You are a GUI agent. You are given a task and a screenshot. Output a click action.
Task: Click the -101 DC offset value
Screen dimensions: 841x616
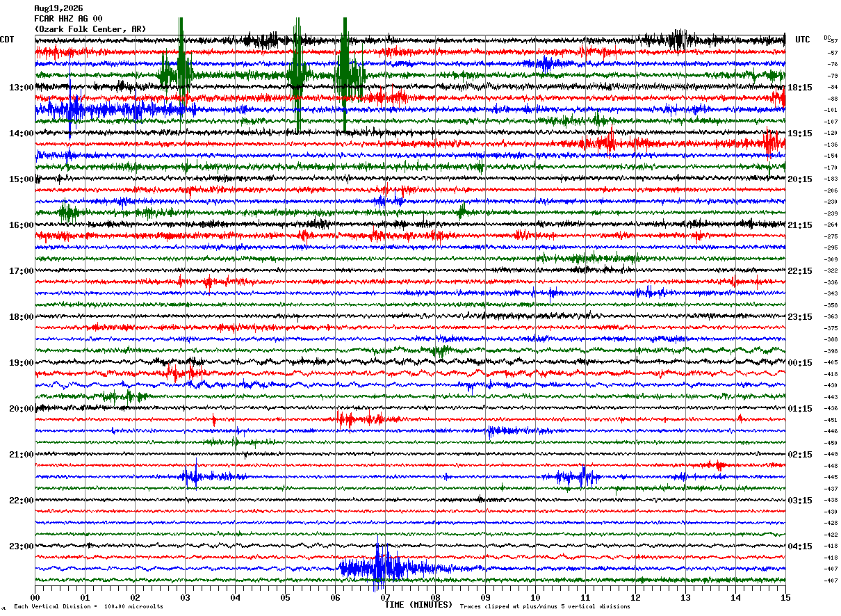(x=831, y=110)
